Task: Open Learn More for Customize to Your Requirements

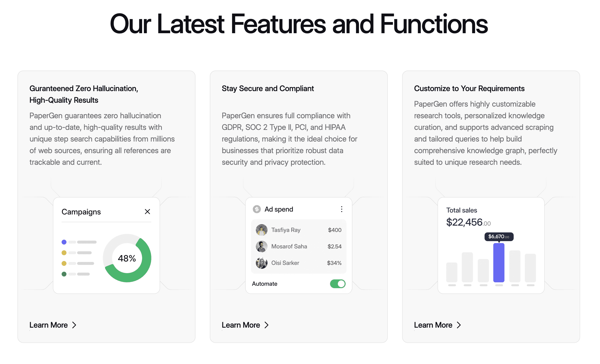Action: click(x=433, y=325)
